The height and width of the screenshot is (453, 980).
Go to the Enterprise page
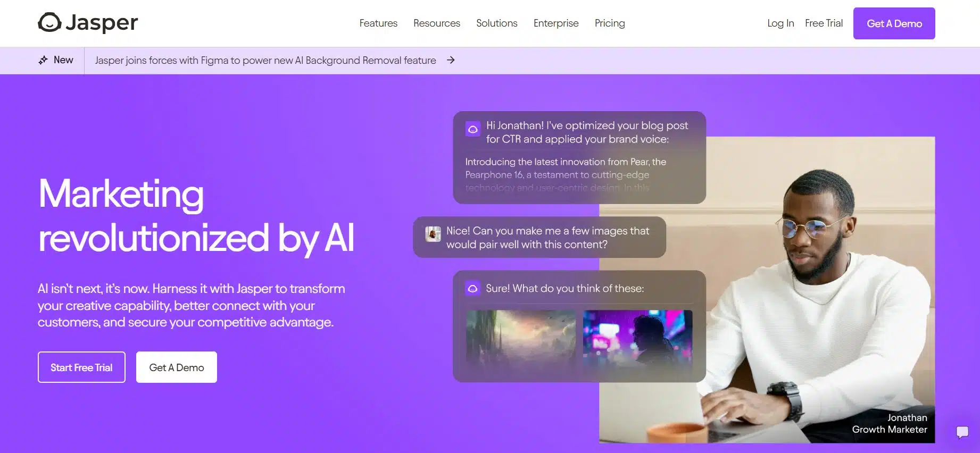[x=556, y=23]
